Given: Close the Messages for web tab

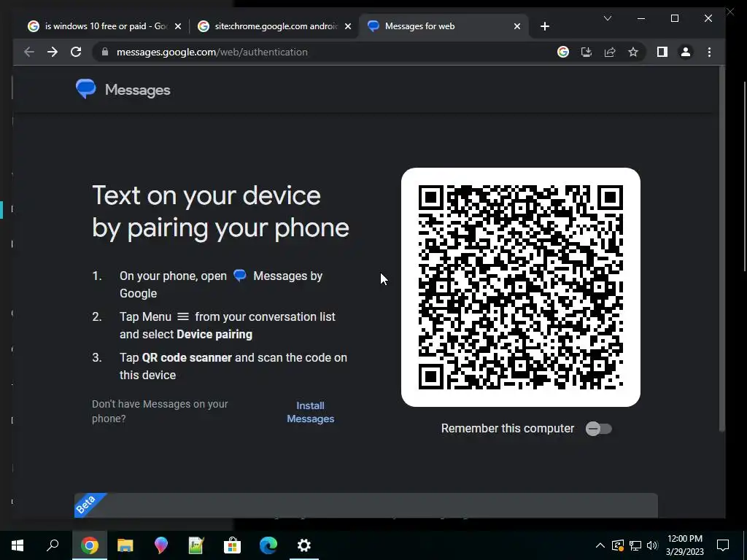Looking at the screenshot, I should pyautogui.click(x=517, y=26).
